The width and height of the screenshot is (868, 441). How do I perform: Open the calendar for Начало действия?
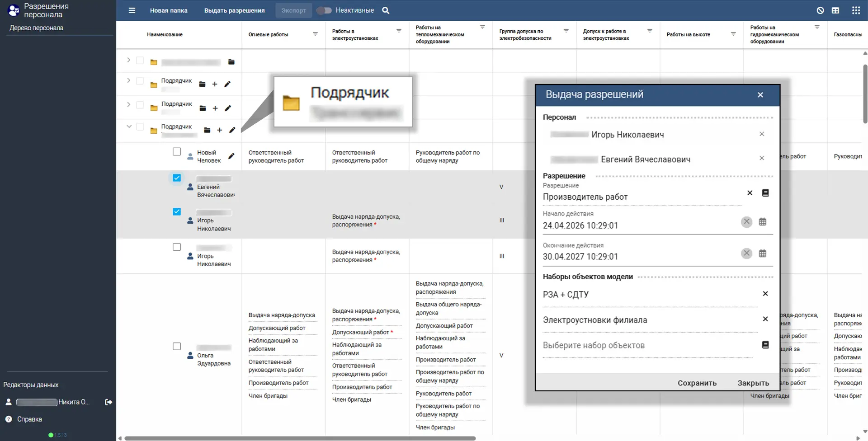(763, 222)
